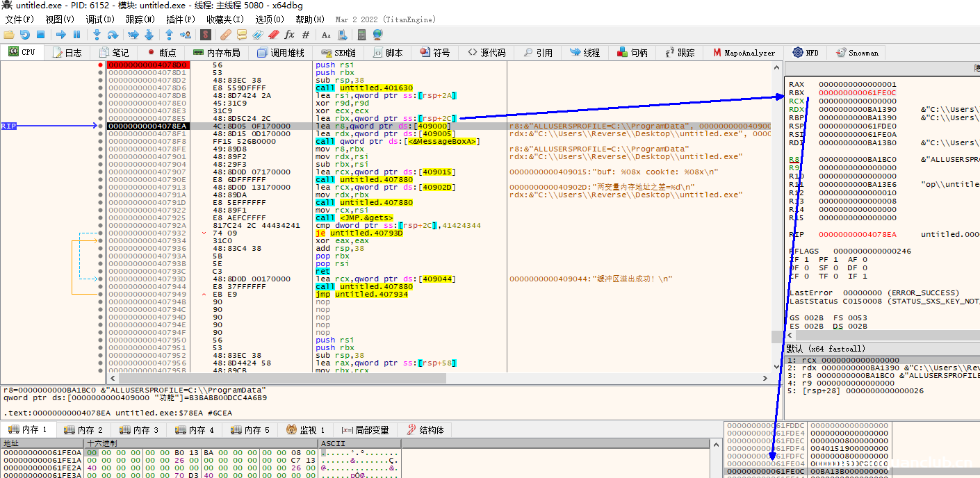Click the fx functions toolbar icon

click(289, 35)
